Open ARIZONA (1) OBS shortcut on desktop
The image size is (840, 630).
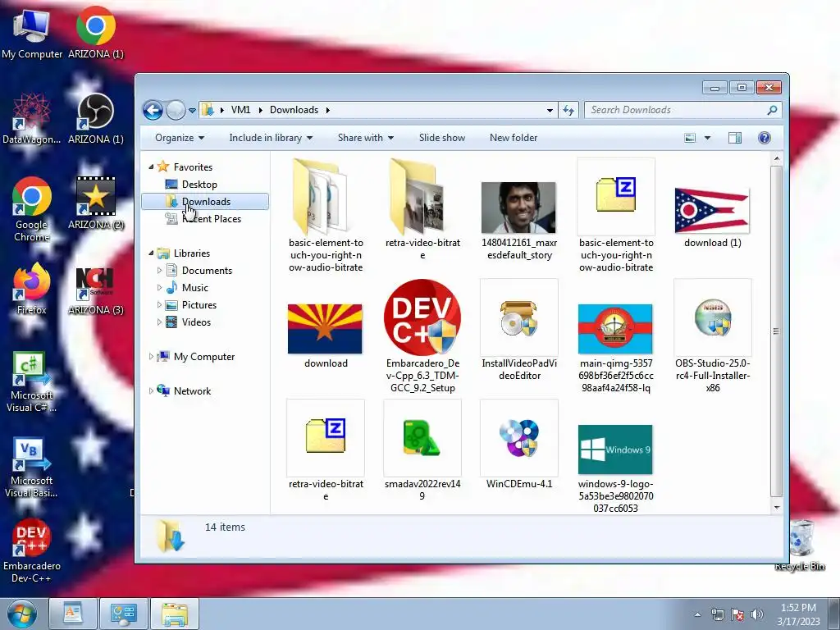(96, 118)
